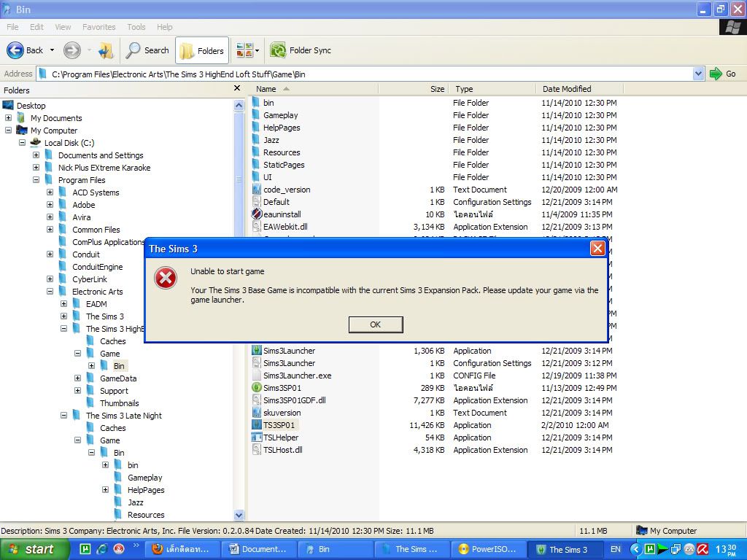Open the File menu
The height and width of the screenshot is (560, 747).
pos(13,27)
